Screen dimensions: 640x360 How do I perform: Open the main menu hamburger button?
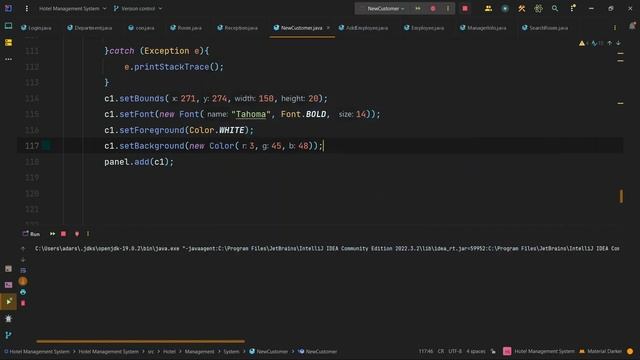pyautogui.click(x=27, y=8)
